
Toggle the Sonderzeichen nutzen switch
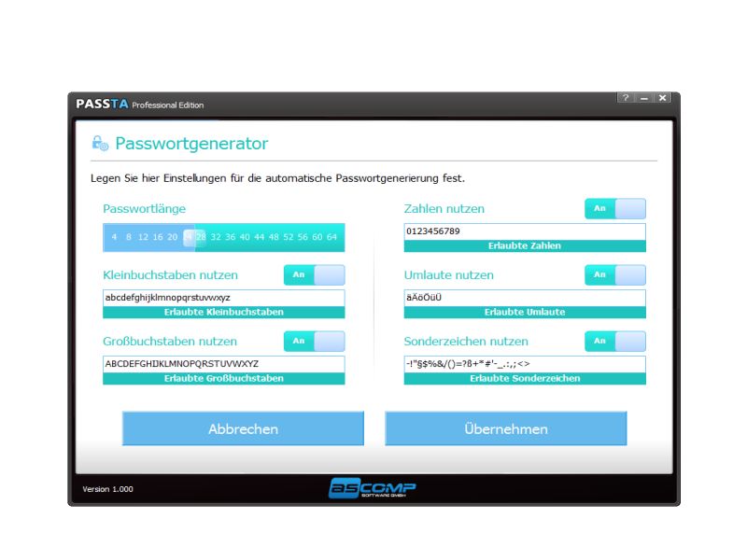(615, 341)
